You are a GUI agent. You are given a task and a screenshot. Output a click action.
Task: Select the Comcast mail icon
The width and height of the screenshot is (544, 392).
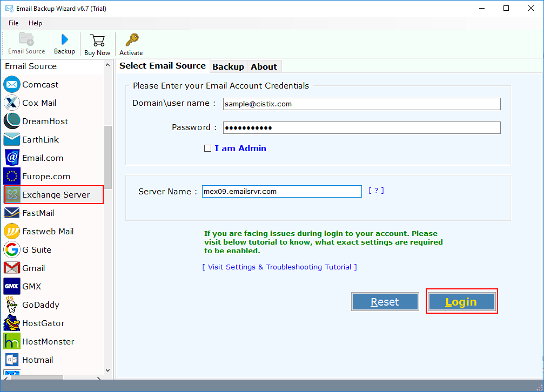[x=12, y=84]
